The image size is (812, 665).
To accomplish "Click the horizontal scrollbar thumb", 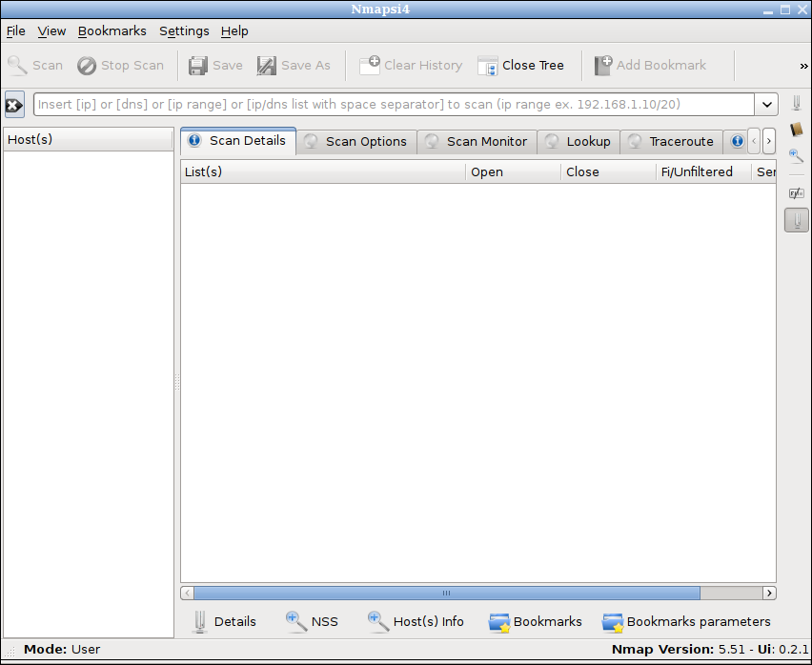I will (447, 593).
